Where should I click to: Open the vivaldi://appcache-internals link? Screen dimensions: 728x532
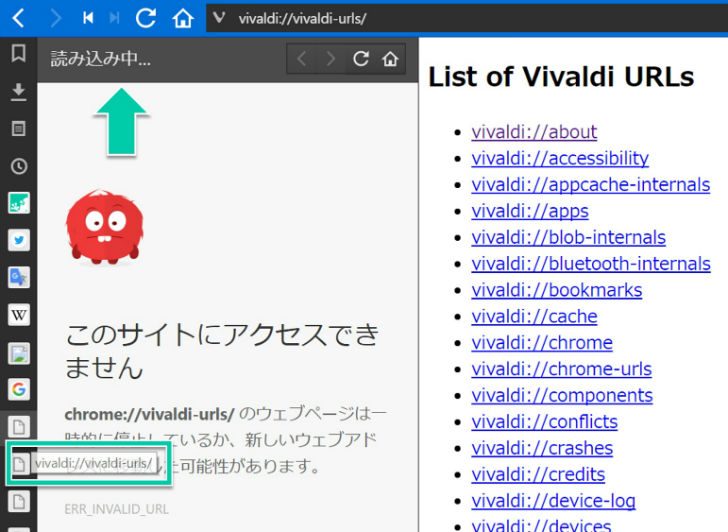tap(591, 185)
